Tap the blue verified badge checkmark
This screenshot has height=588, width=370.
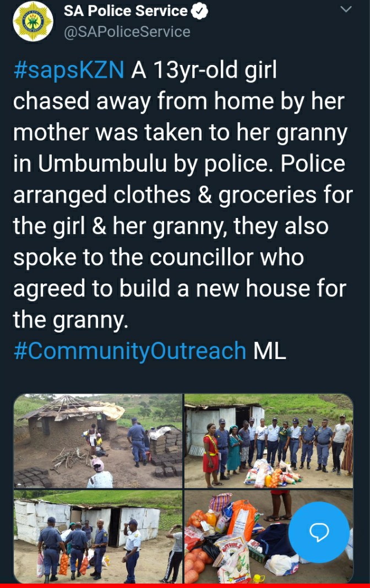(199, 11)
